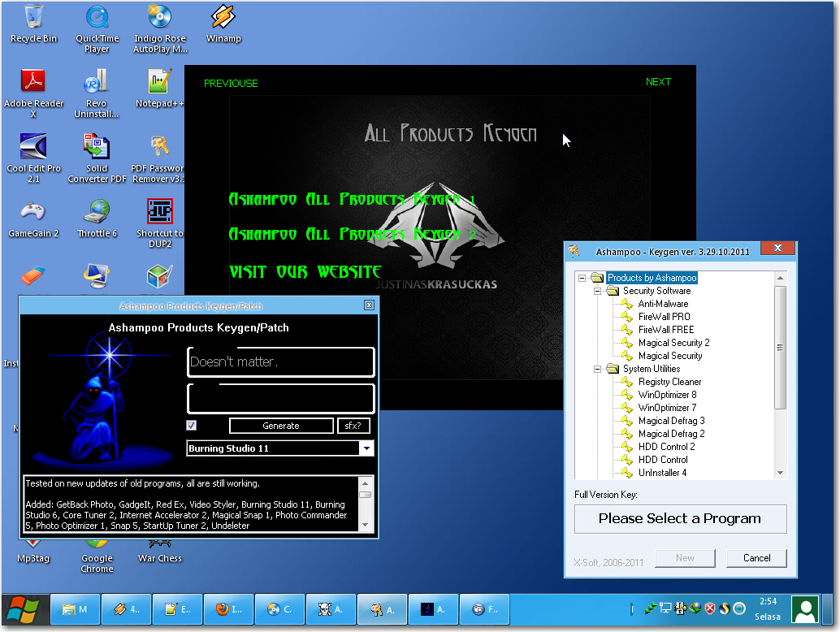
Task: Click the Visit Our Website link
Action: point(305,271)
